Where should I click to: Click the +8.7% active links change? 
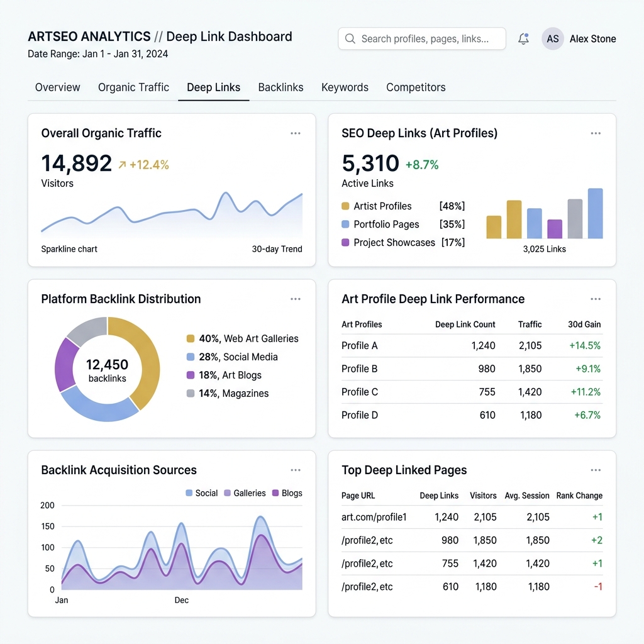click(x=422, y=165)
